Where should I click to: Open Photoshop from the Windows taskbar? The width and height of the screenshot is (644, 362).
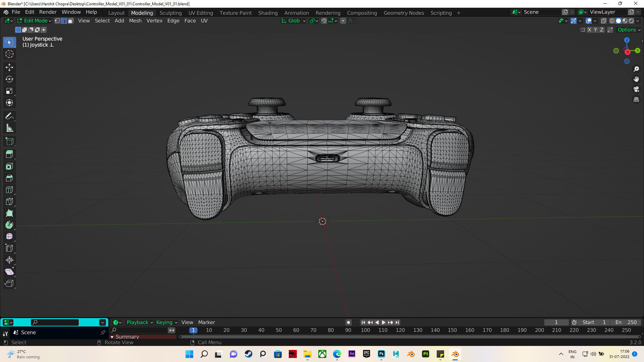point(381,354)
